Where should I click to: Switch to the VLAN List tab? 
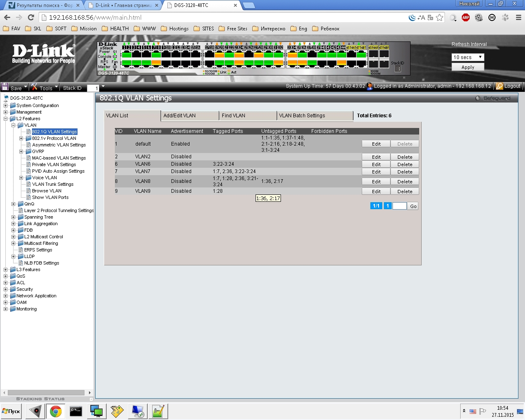(132, 116)
